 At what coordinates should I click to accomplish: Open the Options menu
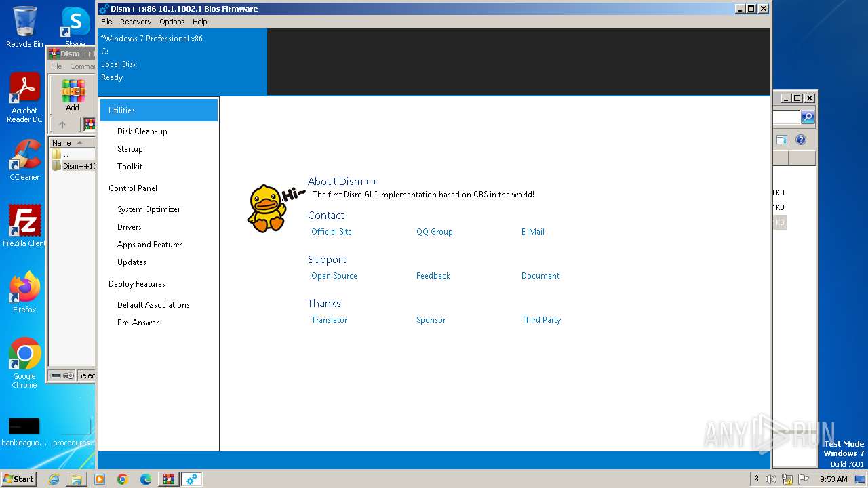click(172, 22)
